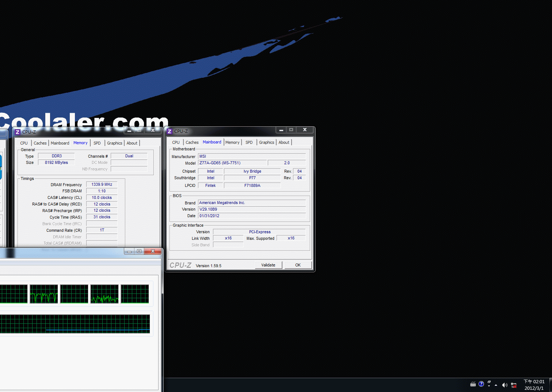Close the left CPU-Z Memory window
Screen dimensions: 552x392
pos(153,130)
